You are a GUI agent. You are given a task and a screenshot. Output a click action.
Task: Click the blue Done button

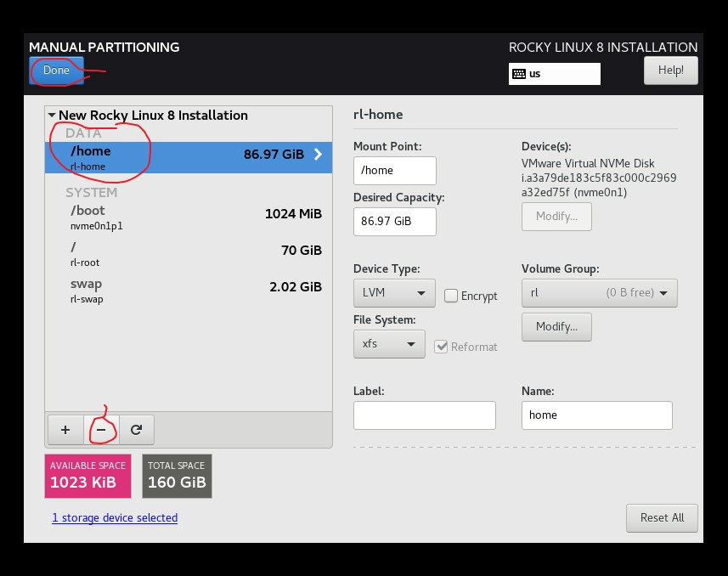pos(56,71)
